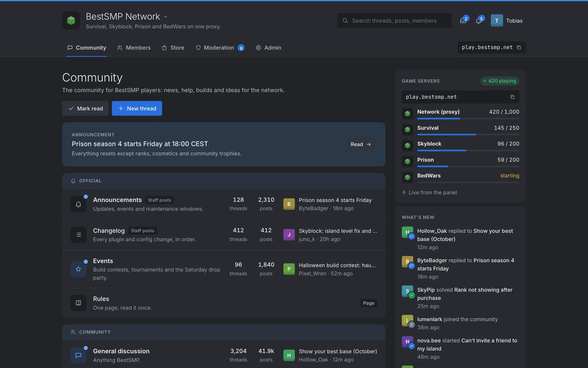
Task: Open Hollow_Oak avatar in General discussion row
Action: [x=289, y=355]
